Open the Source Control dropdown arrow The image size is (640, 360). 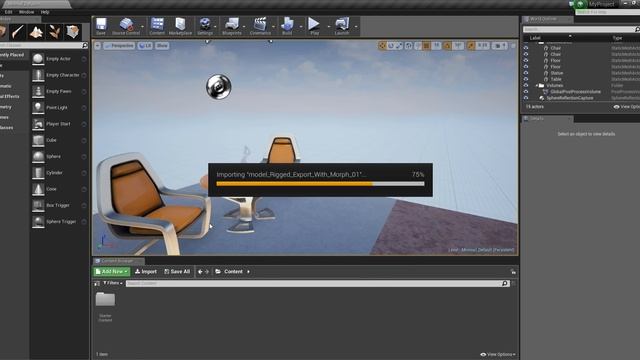(x=142, y=27)
